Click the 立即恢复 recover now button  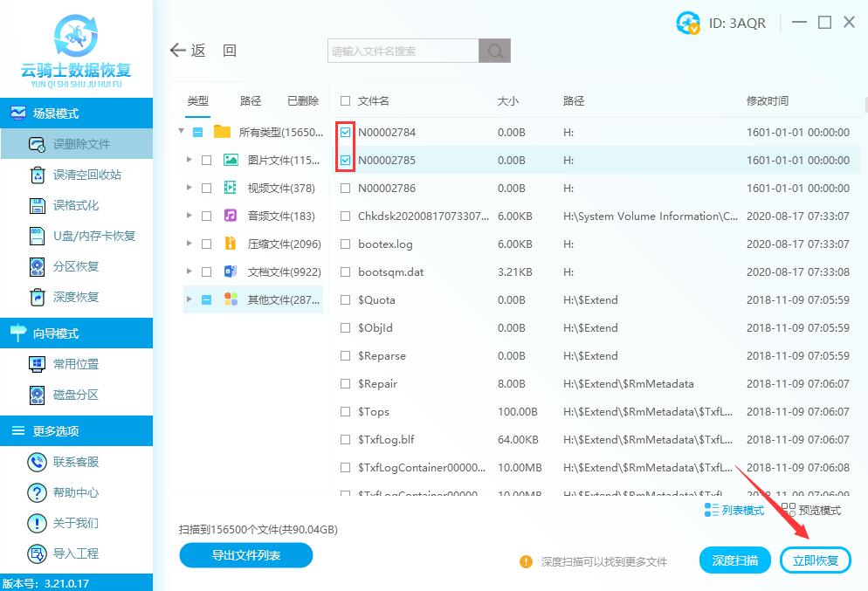pyautogui.click(x=815, y=560)
